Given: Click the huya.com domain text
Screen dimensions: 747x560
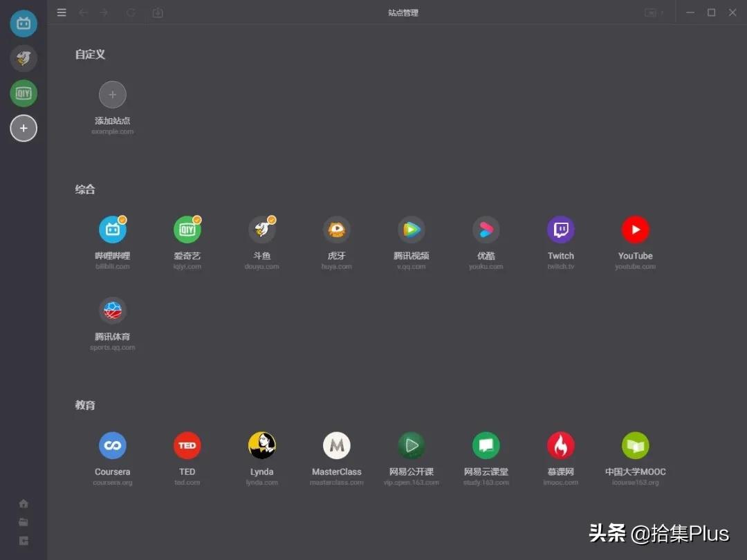Looking at the screenshot, I should coord(337,267).
